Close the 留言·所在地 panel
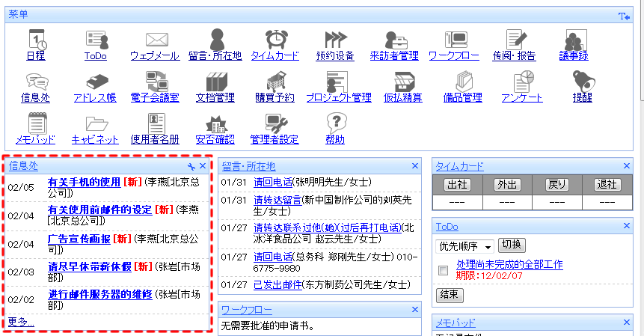Image resolution: width=644 pixels, height=336 pixels. coord(416,166)
